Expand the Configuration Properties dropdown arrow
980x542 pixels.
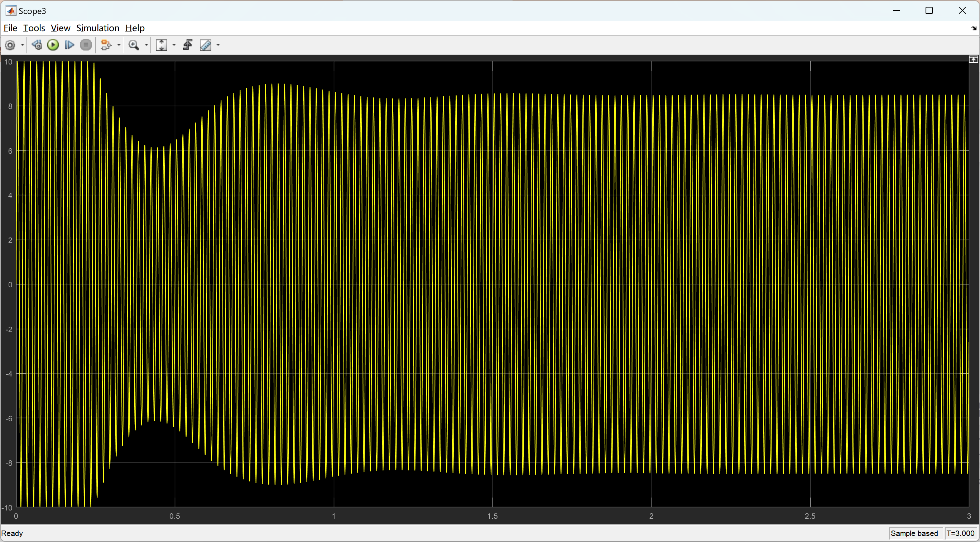pos(23,45)
